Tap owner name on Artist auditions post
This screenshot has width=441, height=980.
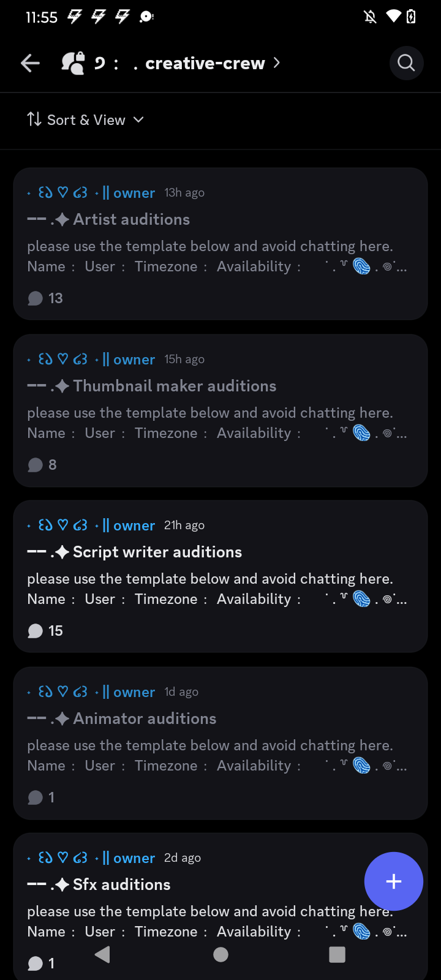pos(134,193)
